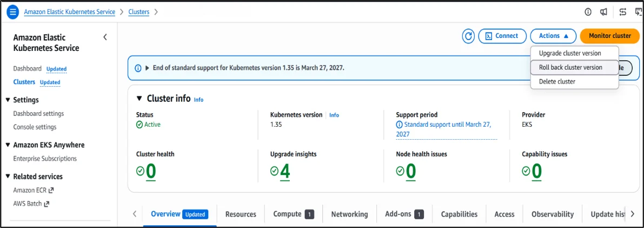The width and height of the screenshot is (644, 228).
Task: Open the Capabilities tab
Action: [459, 214]
